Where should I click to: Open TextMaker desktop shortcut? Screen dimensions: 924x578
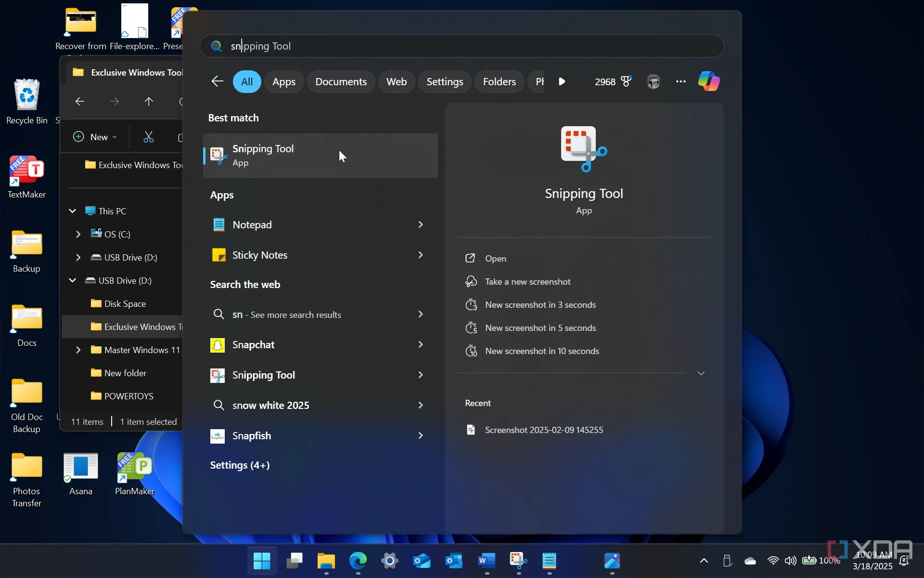pyautogui.click(x=27, y=177)
